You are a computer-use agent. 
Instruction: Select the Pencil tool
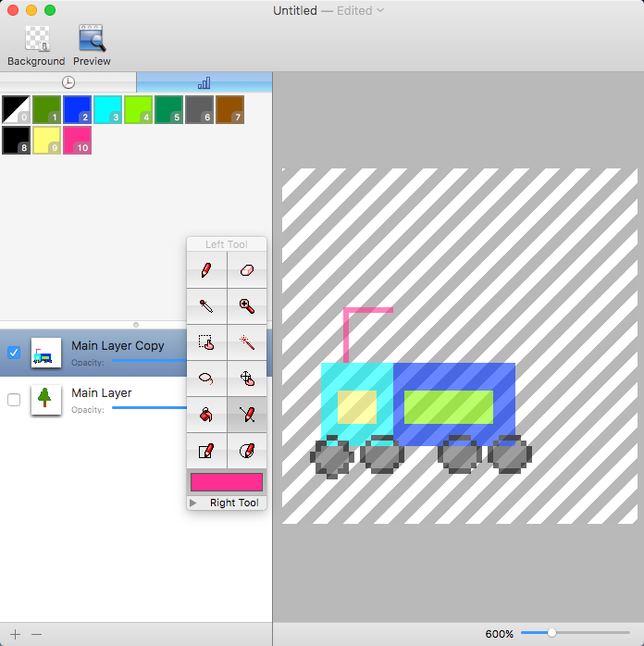(x=206, y=270)
